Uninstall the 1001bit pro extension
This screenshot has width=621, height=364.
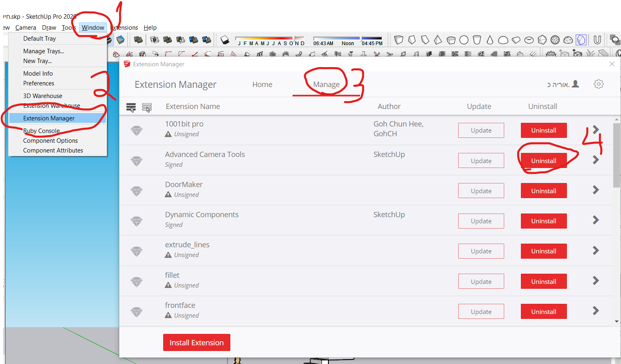pos(544,131)
